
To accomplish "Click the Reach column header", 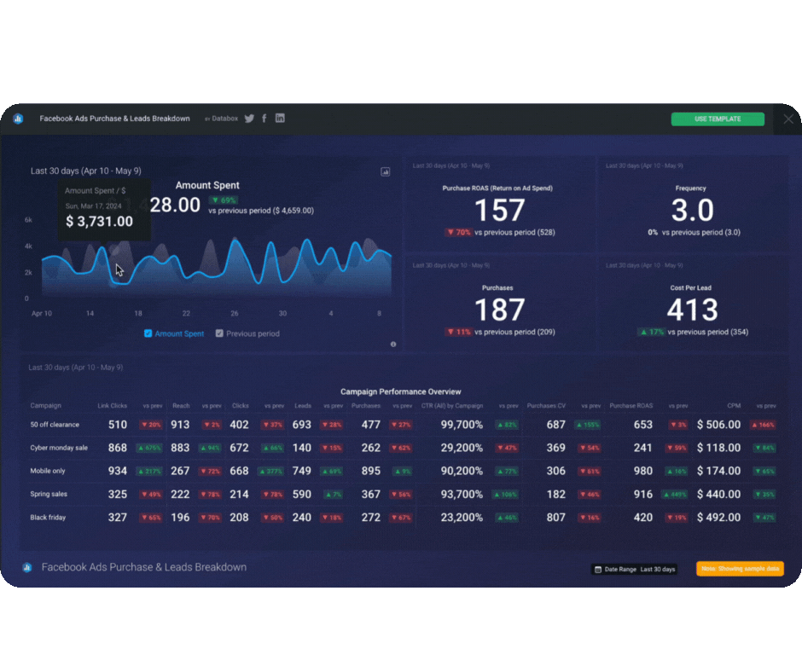I will [x=181, y=406].
